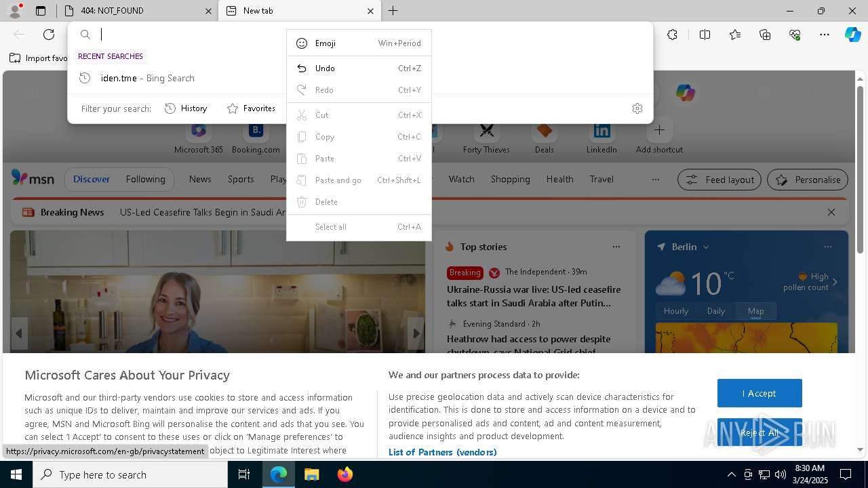
Task: Open the Import favorites bookmark item
Action: (x=39, y=58)
